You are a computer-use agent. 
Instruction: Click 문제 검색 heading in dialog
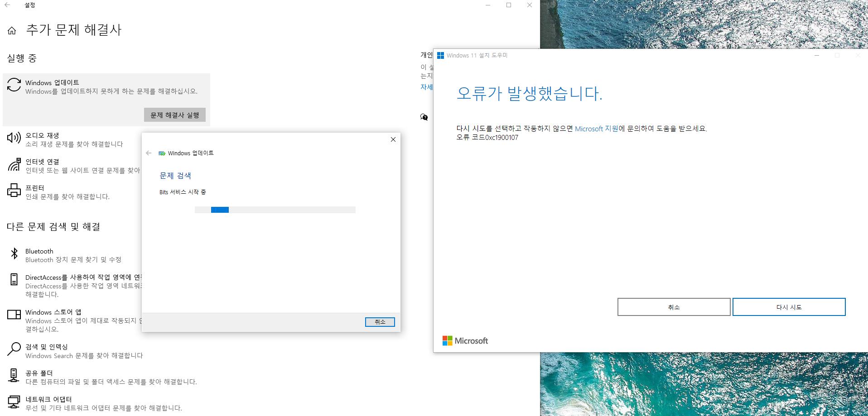tap(175, 176)
